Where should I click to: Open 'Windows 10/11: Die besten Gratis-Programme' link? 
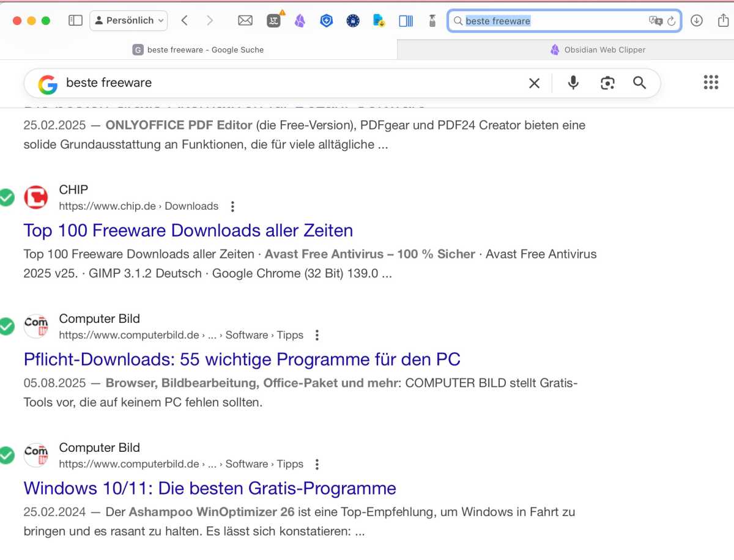click(x=209, y=488)
